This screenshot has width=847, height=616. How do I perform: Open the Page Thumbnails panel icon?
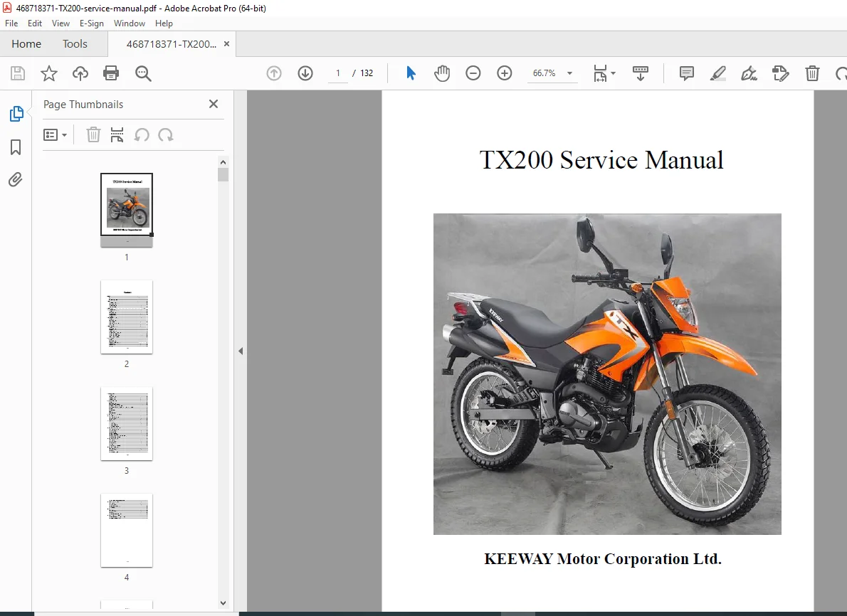pyautogui.click(x=16, y=114)
